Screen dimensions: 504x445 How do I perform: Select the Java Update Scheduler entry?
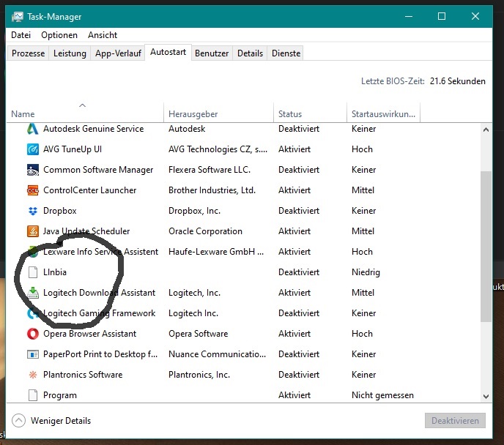coord(86,231)
